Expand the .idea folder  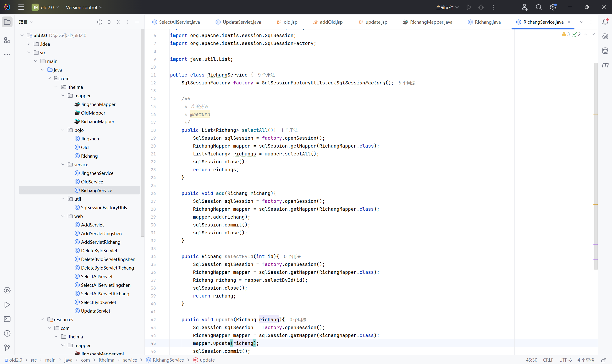coord(29,44)
